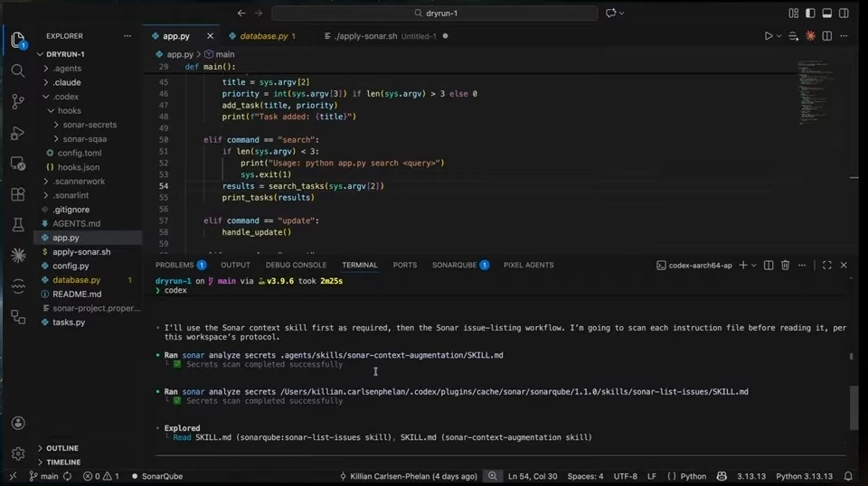Image resolution: width=868 pixels, height=486 pixels.
Task: Open the SONARQUBE panel tab
Action: tap(460, 265)
